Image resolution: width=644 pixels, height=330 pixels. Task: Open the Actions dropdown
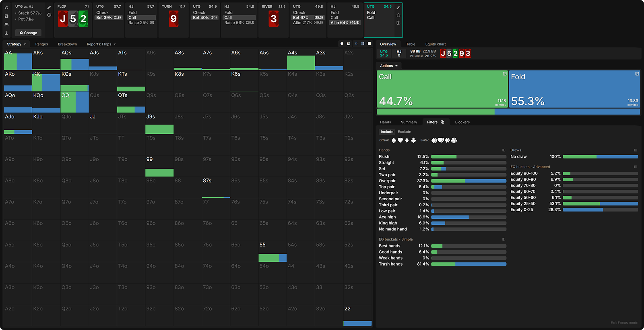[x=388, y=66]
